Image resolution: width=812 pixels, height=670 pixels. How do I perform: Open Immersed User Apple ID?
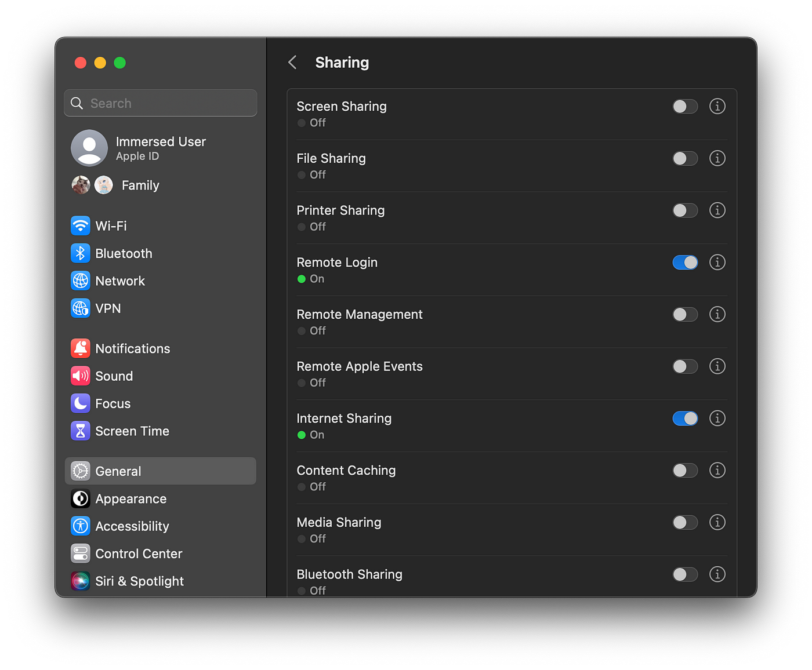pyautogui.click(x=161, y=148)
